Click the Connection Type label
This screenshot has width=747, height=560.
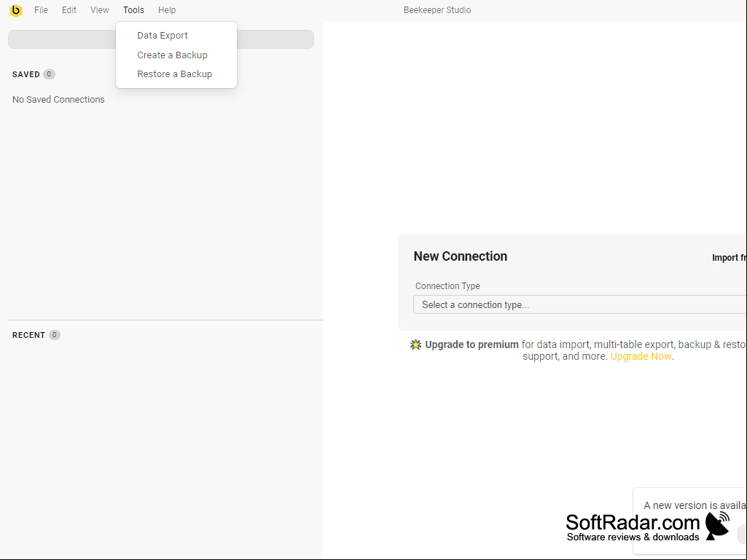447,286
